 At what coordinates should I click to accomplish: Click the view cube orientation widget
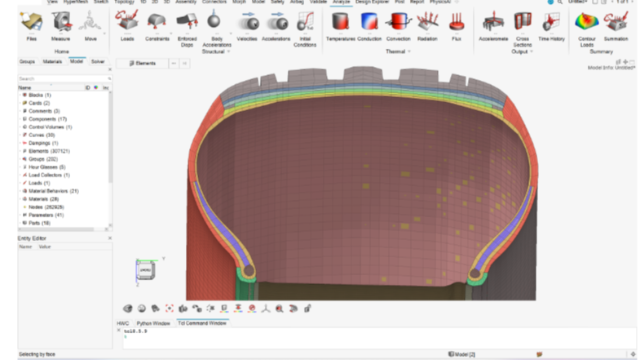click(146, 270)
